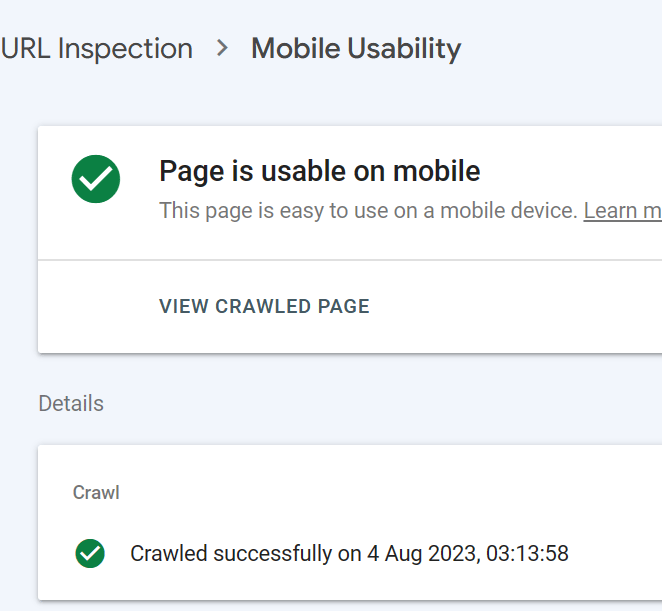The image size is (662, 611).
Task: Click the Crawl row label
Action: click(96, 493)
